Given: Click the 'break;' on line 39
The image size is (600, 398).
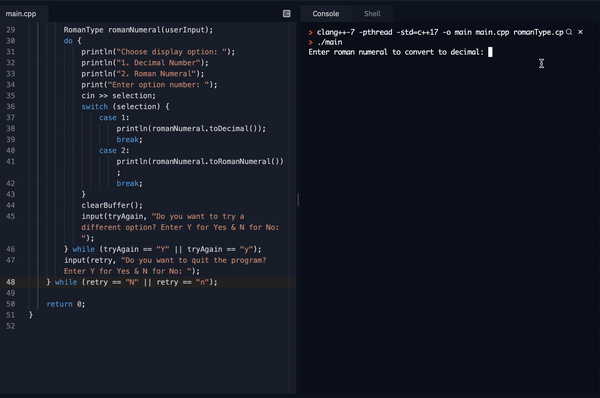Looking at the screenshot, I should tap(130, 140).
